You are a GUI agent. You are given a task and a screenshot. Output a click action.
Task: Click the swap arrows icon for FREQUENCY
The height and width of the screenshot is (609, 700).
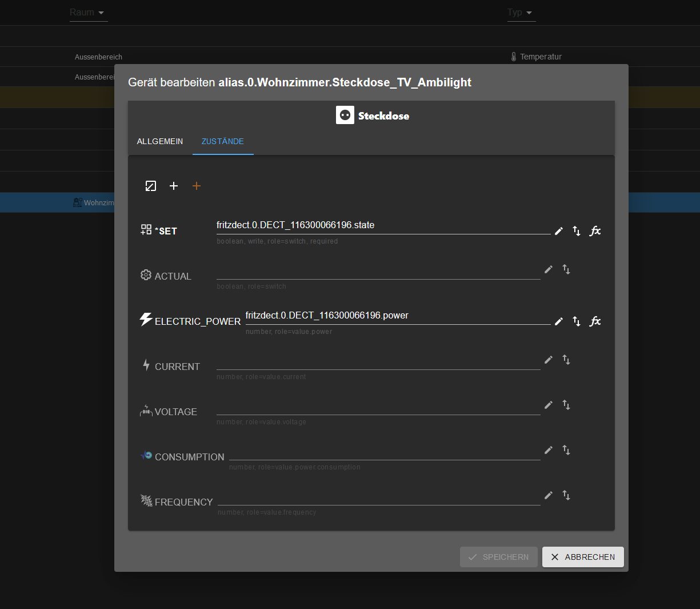(x=566, y=495)
